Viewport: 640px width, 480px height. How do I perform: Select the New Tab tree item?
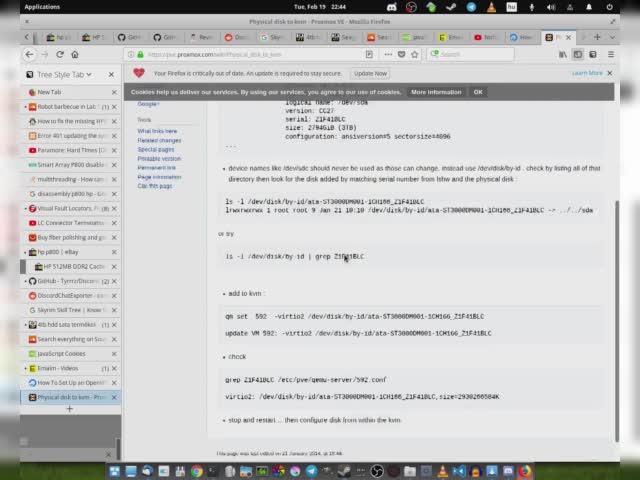point(70,92)
